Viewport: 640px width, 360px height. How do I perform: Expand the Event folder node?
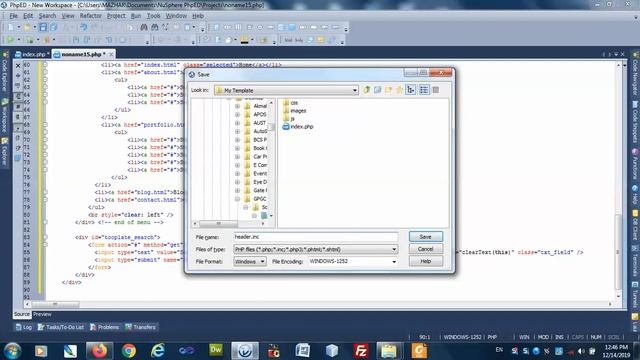[x=237, y=173]
